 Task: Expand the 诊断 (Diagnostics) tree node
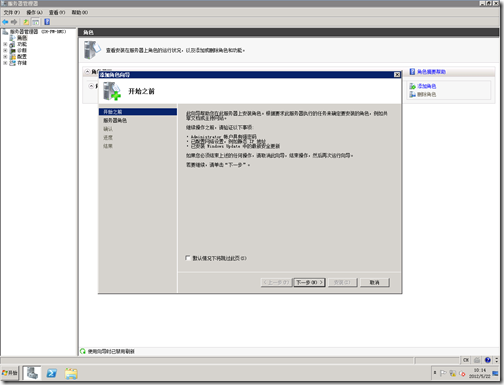5,50
